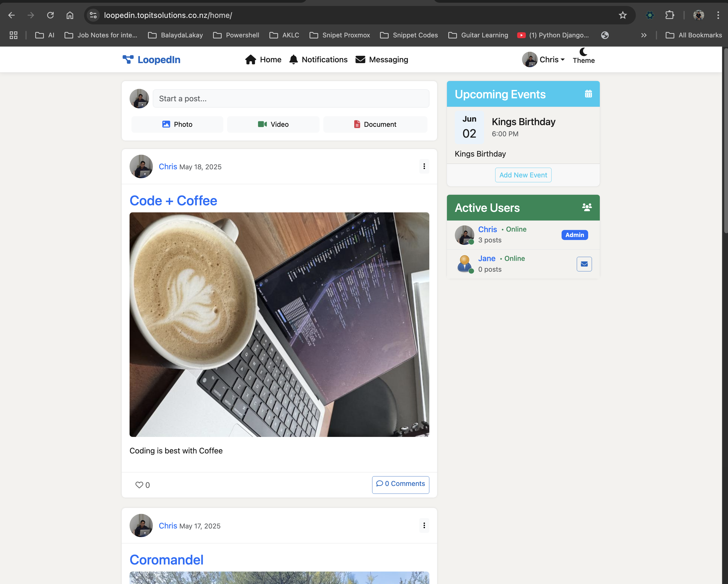Bookmark this page with star icon
Image resolution: width=728 pixels, height=584 pixels.
pos(623,15)
